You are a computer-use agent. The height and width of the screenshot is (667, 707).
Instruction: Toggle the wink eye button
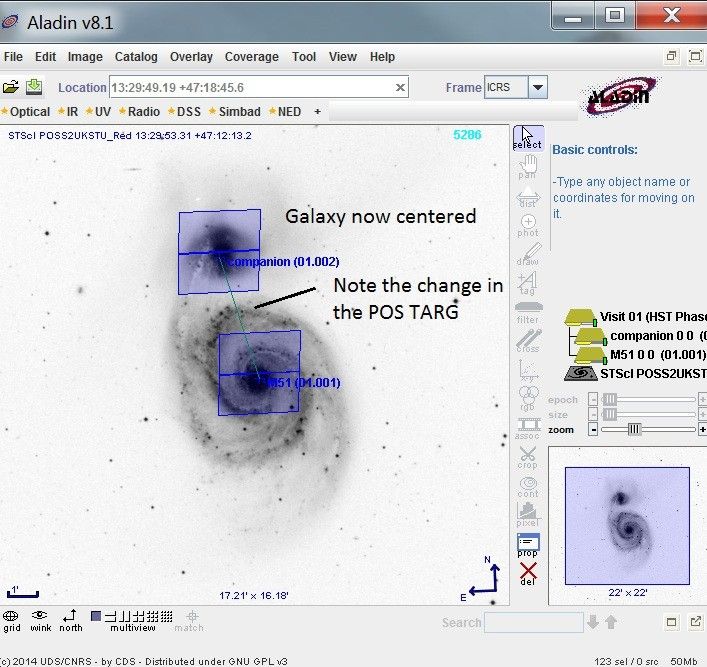40,621
